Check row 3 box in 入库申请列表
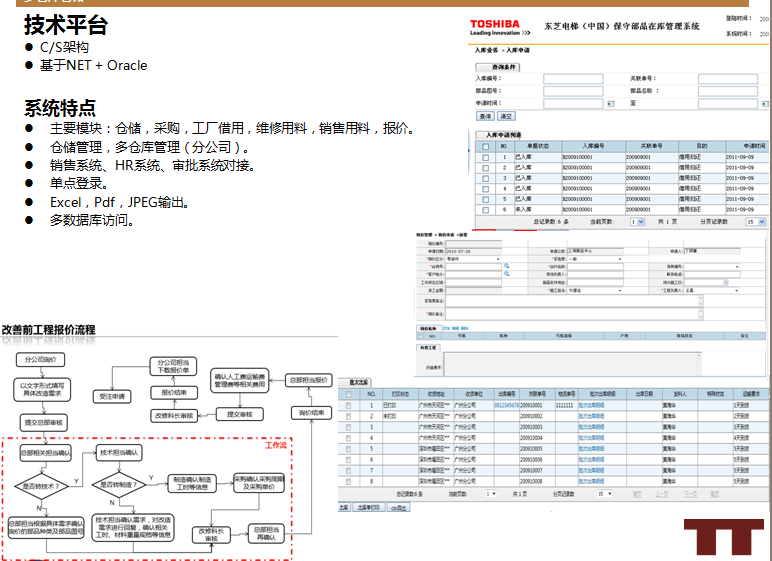This screenshot has height=561, width=772. (x=485, y=178)
